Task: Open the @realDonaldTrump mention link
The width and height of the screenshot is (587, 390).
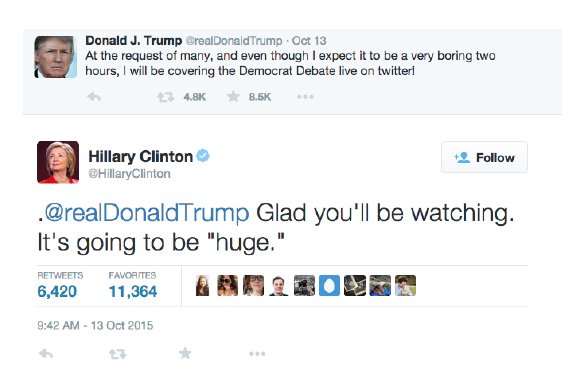Action: (147, 213)
